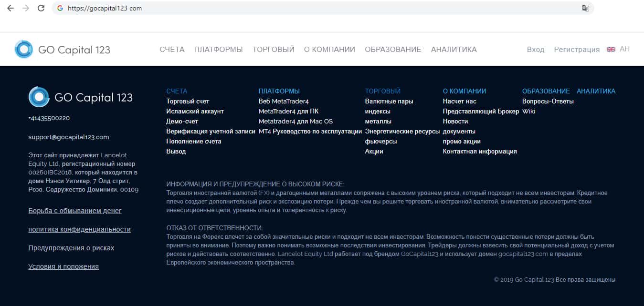
Task: Open the Новости link
Action: (x=455, y=121)
